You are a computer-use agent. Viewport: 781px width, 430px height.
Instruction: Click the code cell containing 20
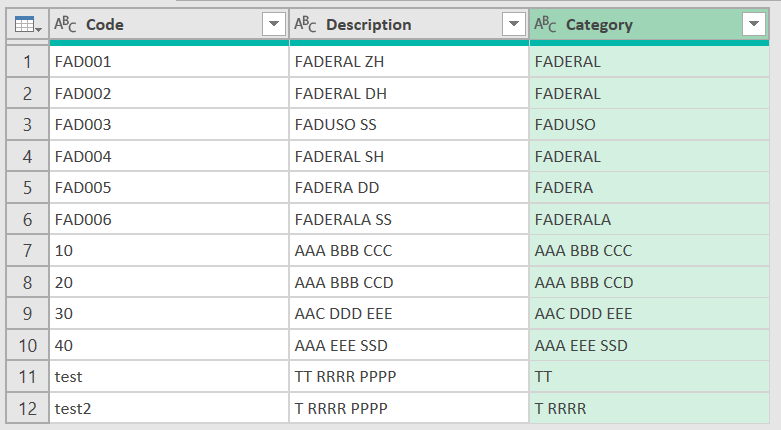click(x=169, y=283)
